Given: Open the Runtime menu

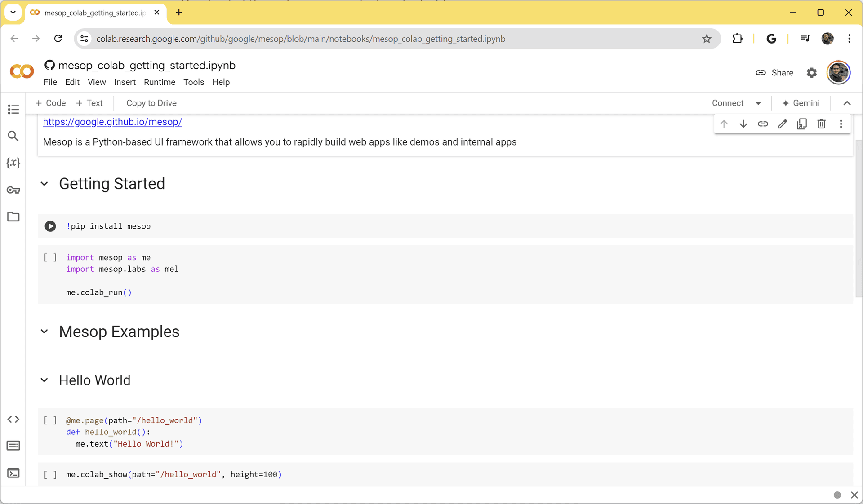Looking at the screenshot, I should pos(160,82).
